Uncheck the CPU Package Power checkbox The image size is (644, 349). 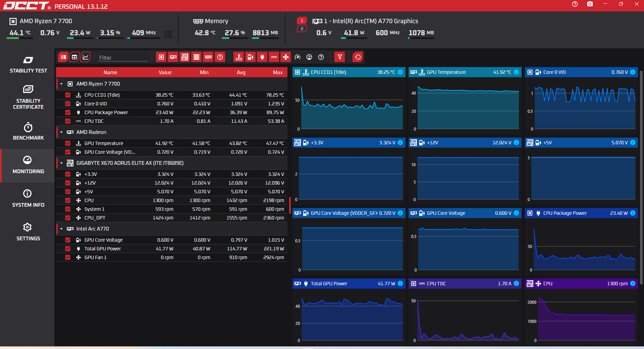click(68, 112)
